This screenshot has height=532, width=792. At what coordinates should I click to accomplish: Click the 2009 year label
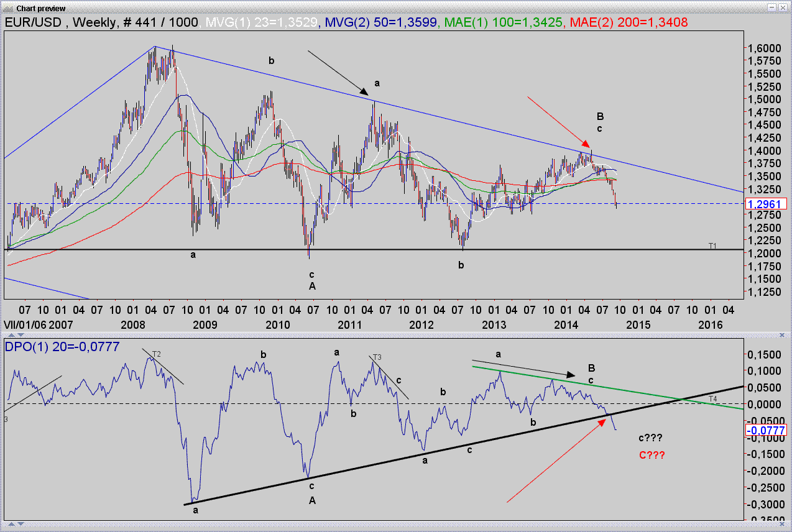(x=205, y=325)
